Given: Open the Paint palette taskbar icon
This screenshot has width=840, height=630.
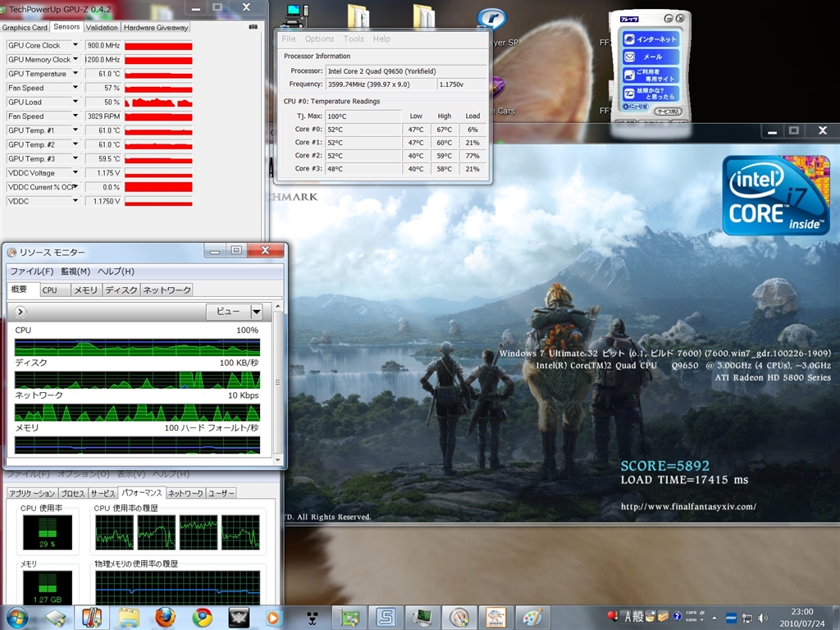Looking at the screenshot, I should click(532, 616).
